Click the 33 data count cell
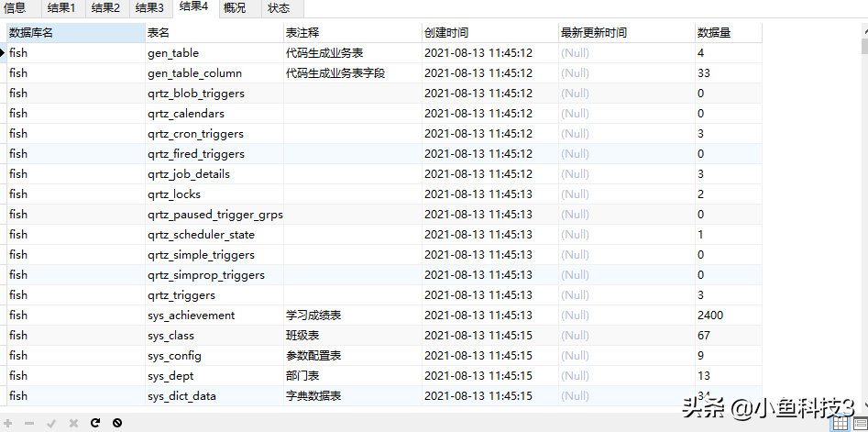Viewport: 868px width, 432px height. [729, 73]
